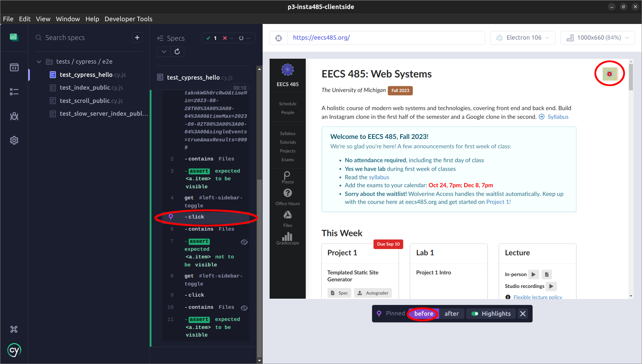The width and height of the screenshot is (642, 364).
Task: Click the Schedule link in course sidebar
Action: coord(288,104)
